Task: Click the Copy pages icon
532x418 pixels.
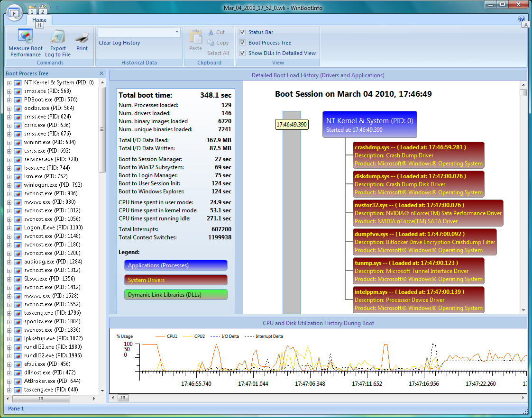Action: (x=211, y=43)
